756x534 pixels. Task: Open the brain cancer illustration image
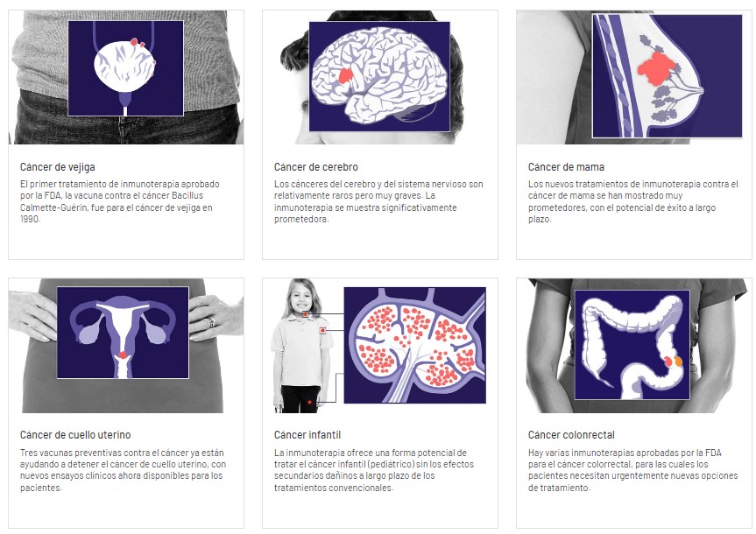(x=380, y=77)
